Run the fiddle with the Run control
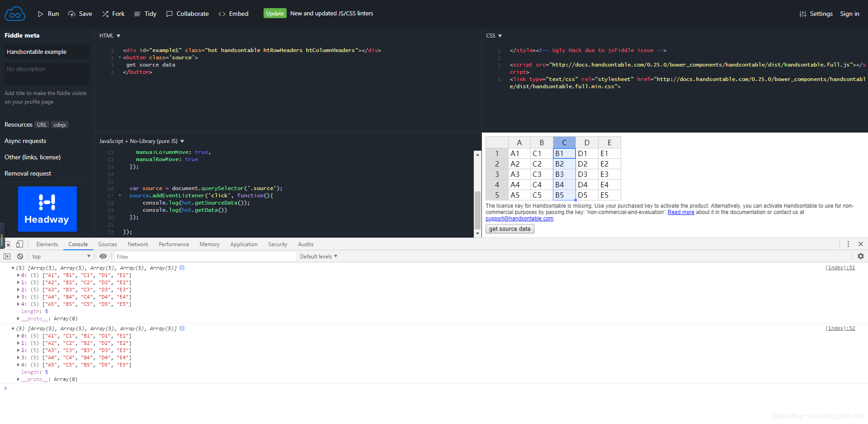This screenshot has width=868, height=424. tap(48, 14)
